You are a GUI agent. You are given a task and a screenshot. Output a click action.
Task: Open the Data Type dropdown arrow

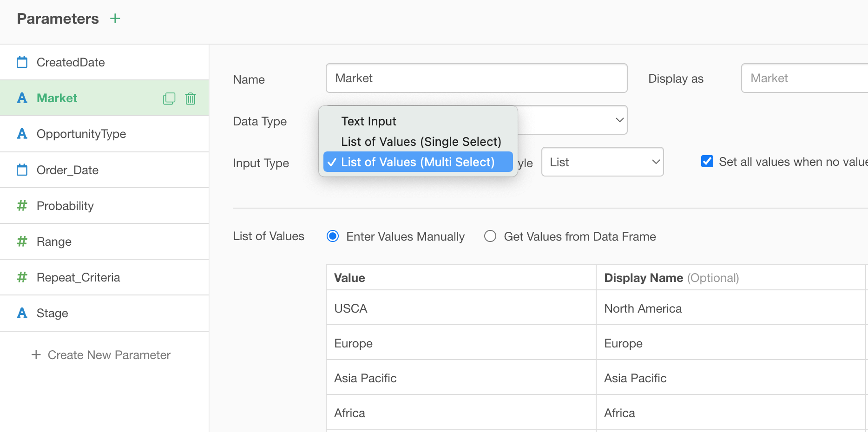click(619, 120)
